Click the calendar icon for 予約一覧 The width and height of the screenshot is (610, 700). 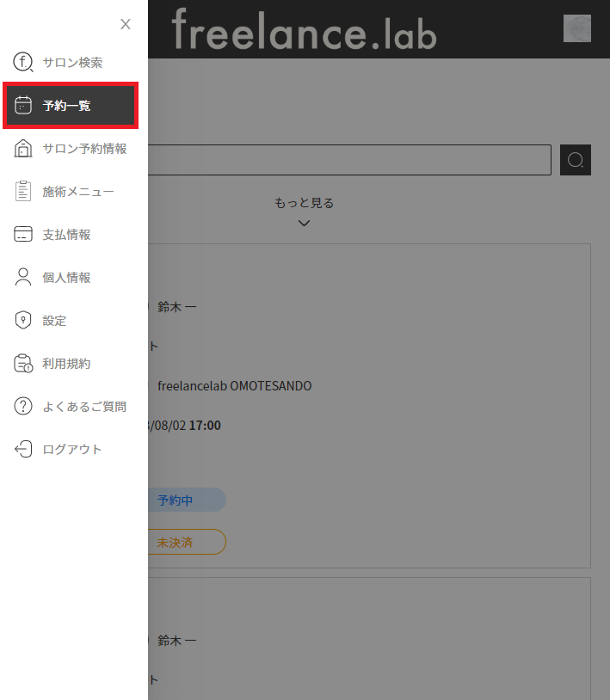click(x=23, y=106)
